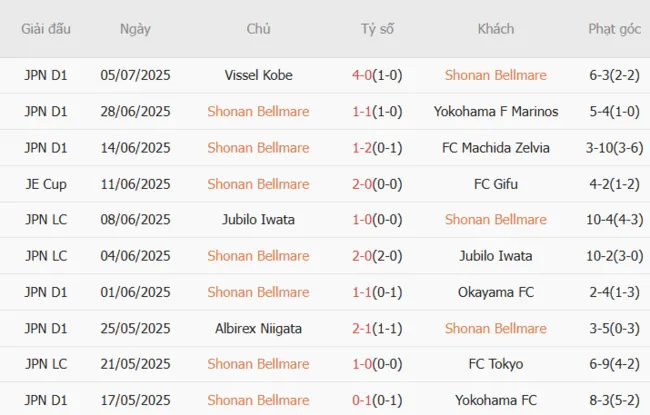Open the 4-0 score on 05/07/2025
The width and height of the screenshot is (650, 415).
click(x=364, y=75)
